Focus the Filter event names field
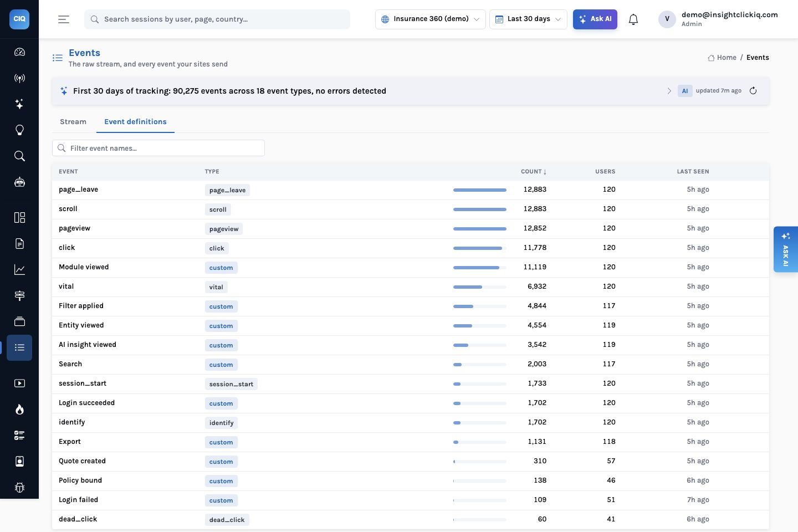Image resolution: width=798 pixels, height=532 pixels. [158, 148]
